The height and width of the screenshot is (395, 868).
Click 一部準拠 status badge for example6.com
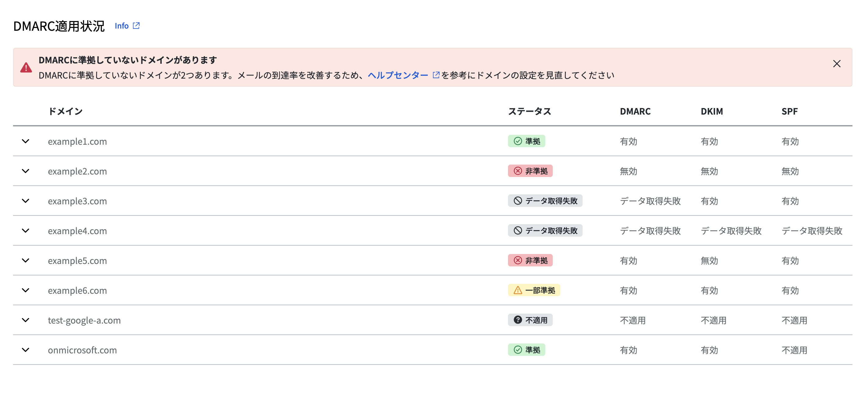pos(534,290)
